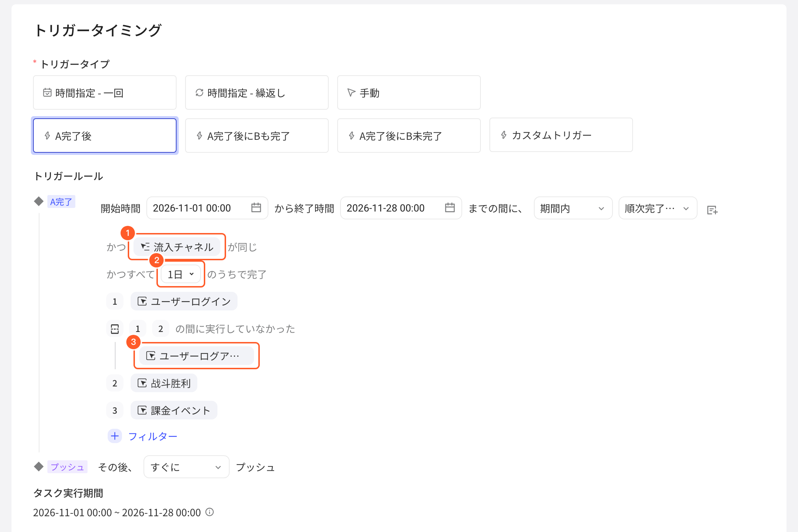Click the プッシュ rule tag

(67, 467)
